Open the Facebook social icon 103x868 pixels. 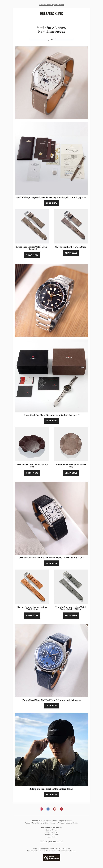pos(48,809)
